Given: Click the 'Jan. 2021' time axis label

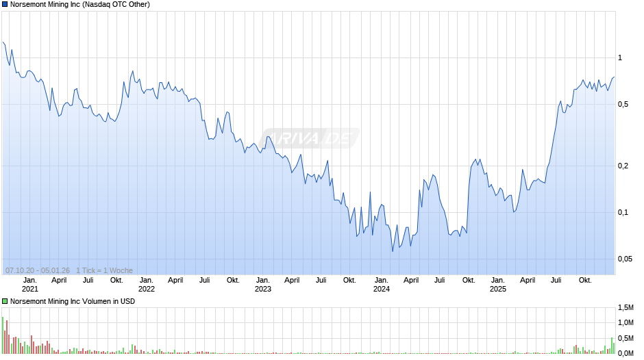Looking at the screenshot, I should click(x=29, y=285).
